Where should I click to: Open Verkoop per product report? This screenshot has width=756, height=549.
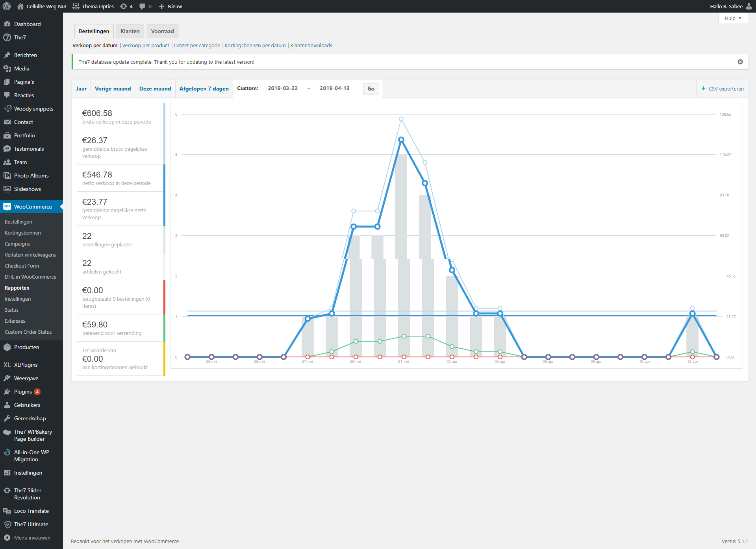[x=146, y=45]
